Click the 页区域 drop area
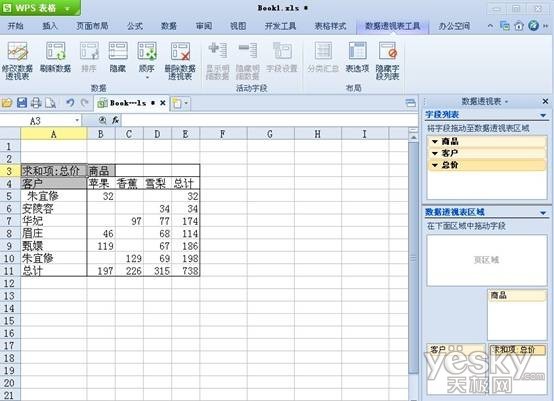This screenshot has height=401, width=554. [x=487, y=260]
